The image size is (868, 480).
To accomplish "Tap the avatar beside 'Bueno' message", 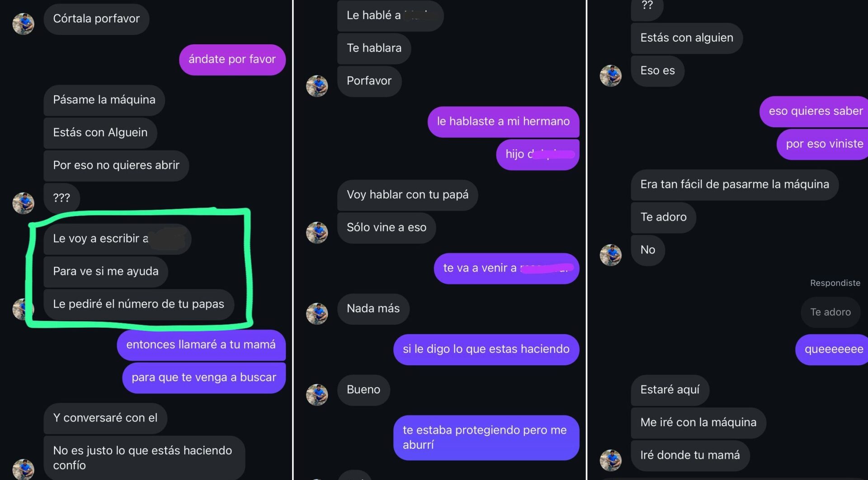I will 317,395.
